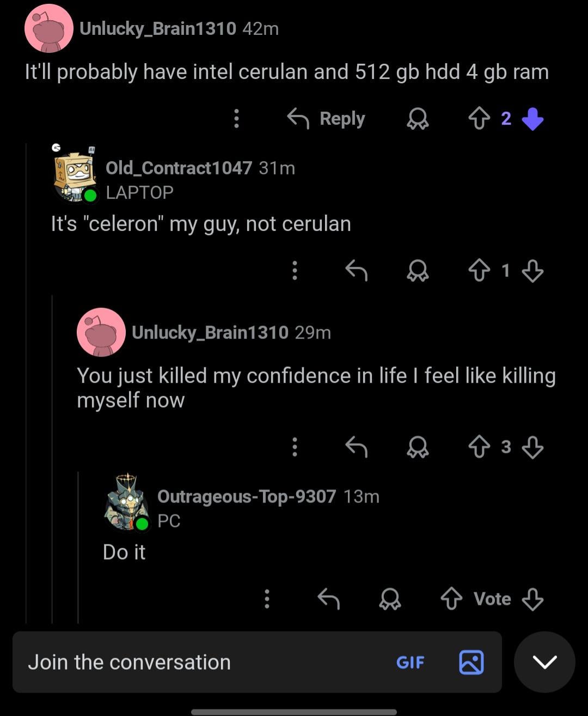Upvote the top Unlucky_Brain1310 comment

click(x=479, y=119)
